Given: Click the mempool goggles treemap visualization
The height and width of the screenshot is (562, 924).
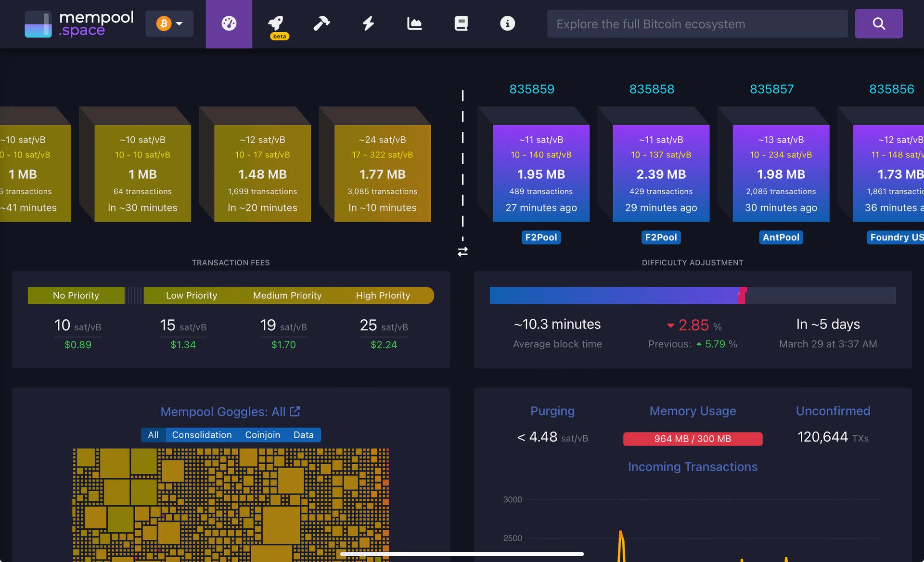Looking at the screenshot, I should pos(231,505).
